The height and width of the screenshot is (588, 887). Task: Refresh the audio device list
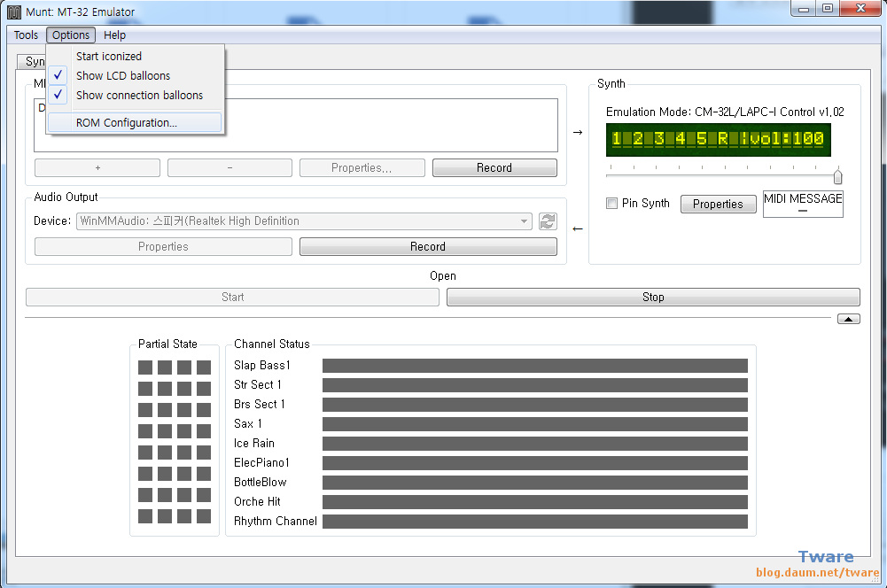548,221
